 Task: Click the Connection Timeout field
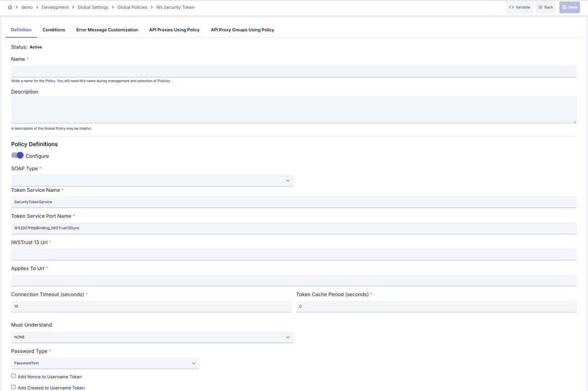(151, 306)
